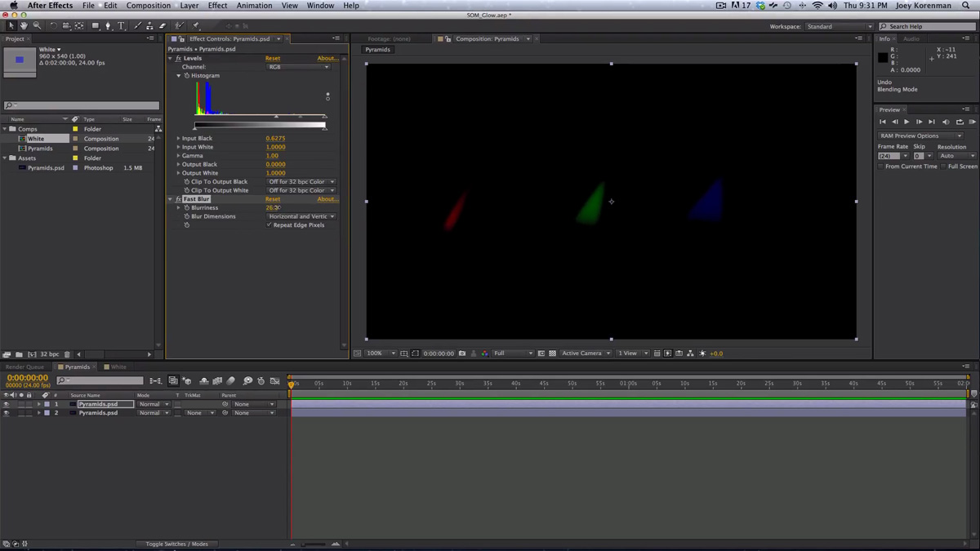Enable the Repeat Edge Pixels checkbox
Image resolution: width=980 pixels, height=551 pixels.
(x=269, y=224)
